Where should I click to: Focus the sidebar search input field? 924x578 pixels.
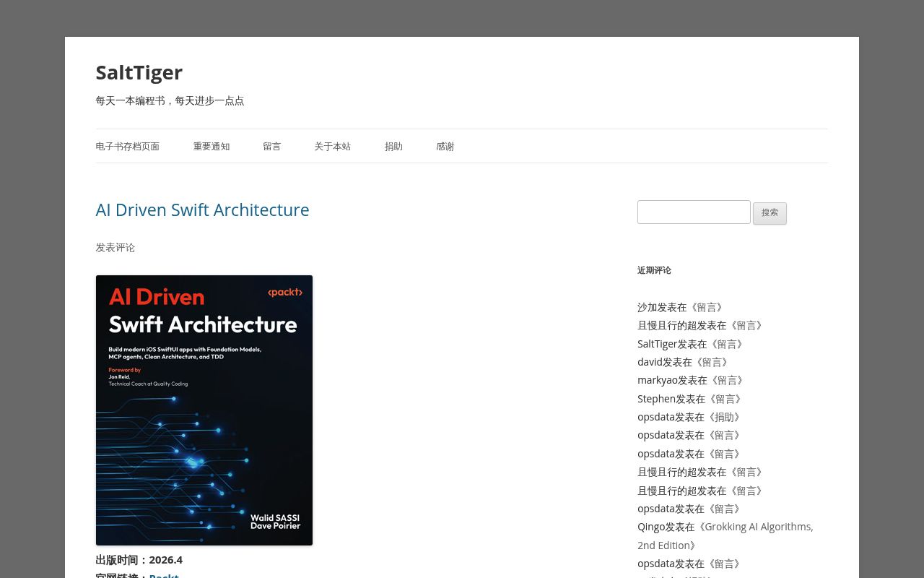(x=694, y=212)
